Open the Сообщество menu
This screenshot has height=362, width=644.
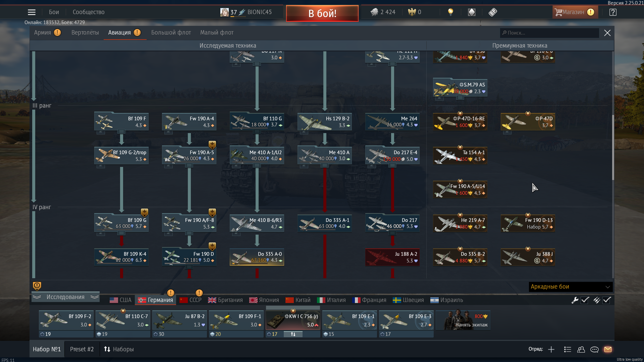[x=89, y=12]
